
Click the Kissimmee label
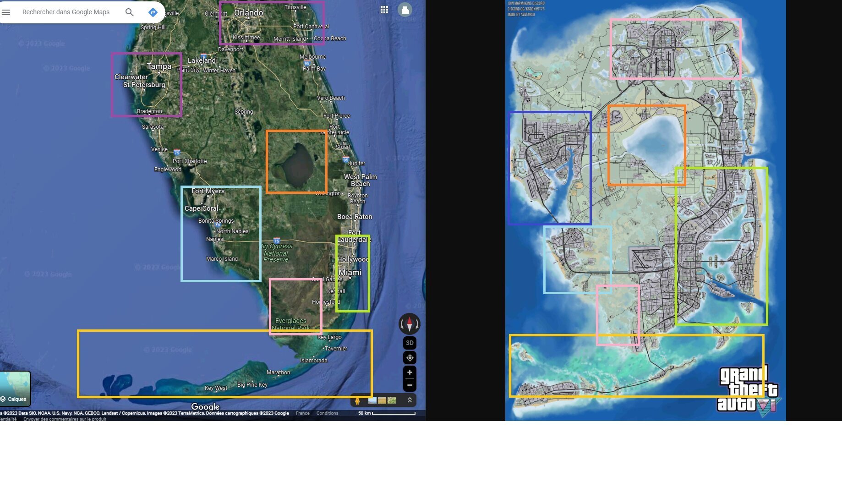(246, 38)
